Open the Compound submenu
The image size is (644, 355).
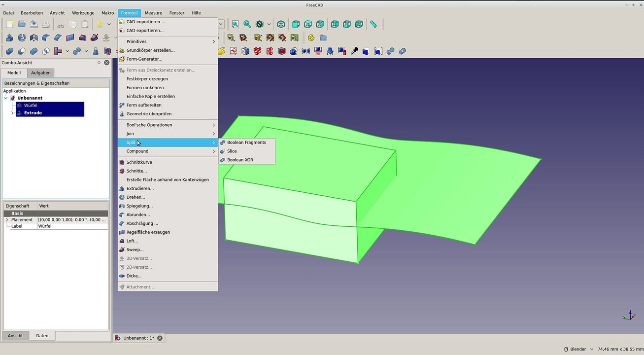pos(168,151)
